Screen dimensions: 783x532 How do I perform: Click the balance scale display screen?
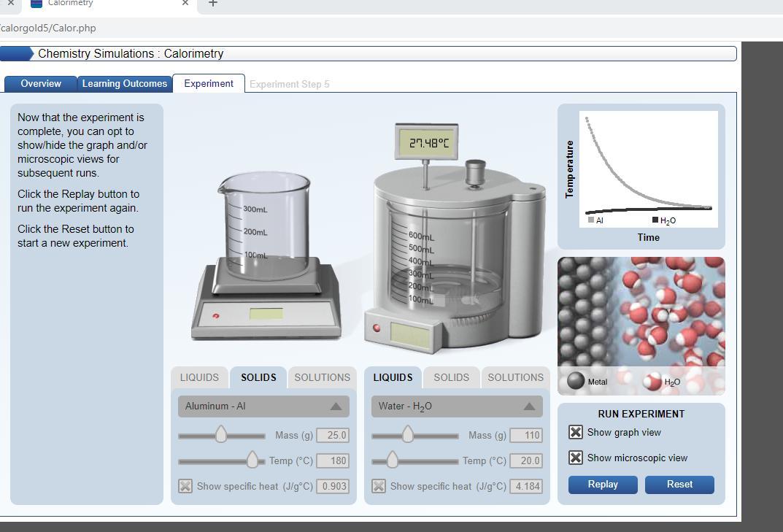pyautogui.click(x=266, y=314)
